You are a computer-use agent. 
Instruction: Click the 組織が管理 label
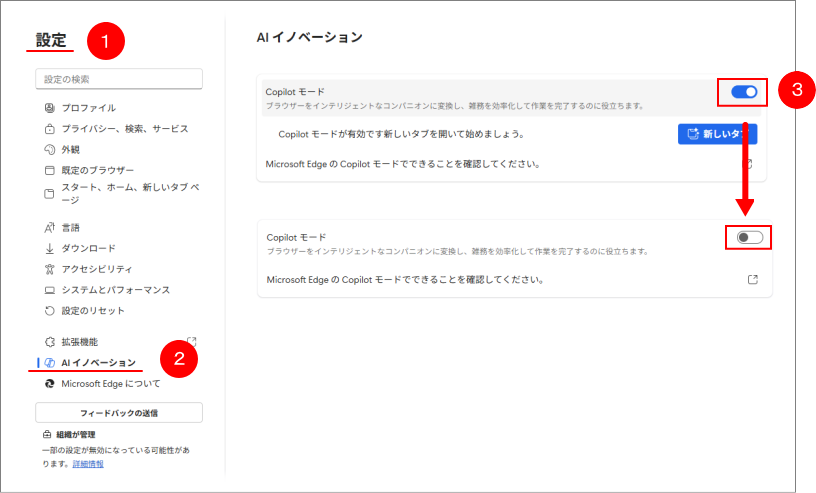(x=75, y=434)
